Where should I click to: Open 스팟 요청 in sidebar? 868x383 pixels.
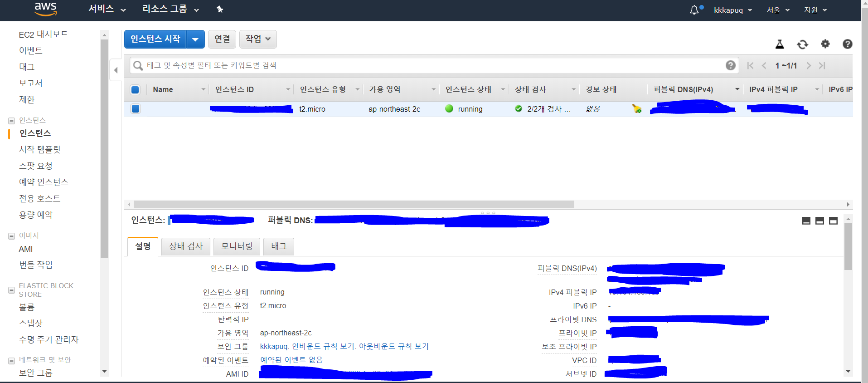click(36, 166)
